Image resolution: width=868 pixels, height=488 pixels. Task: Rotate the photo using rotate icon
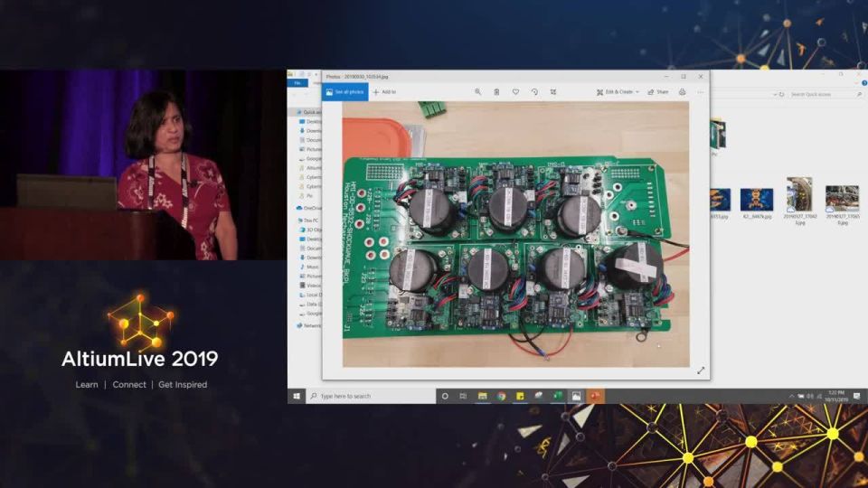534,92
